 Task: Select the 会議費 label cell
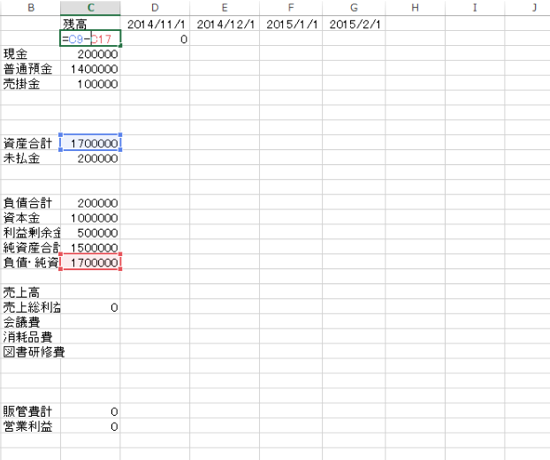[31, 322]
